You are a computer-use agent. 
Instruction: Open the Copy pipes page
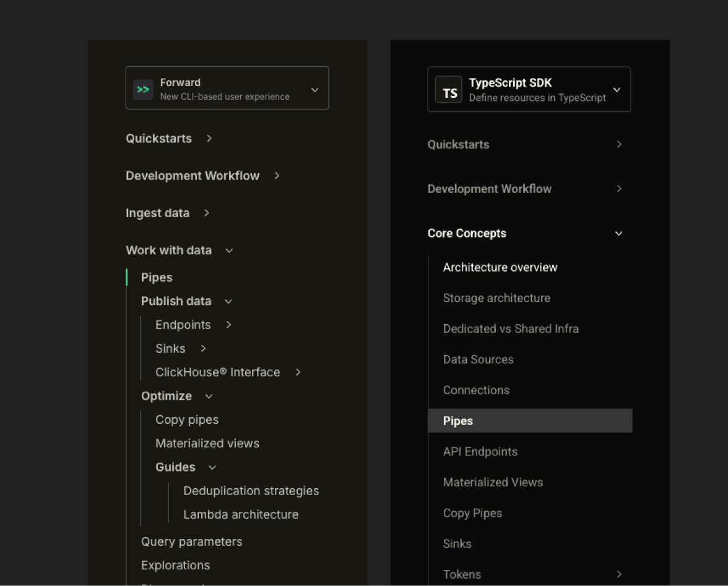pos(187,420)
